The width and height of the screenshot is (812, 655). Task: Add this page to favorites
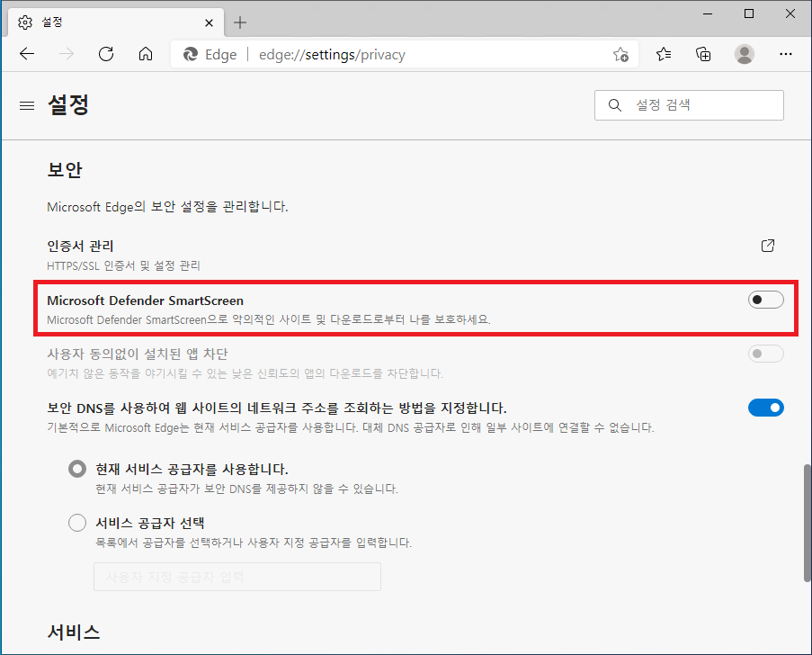pos(620,54)
